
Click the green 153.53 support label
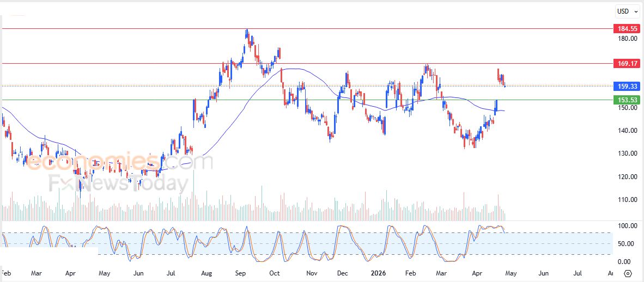pyautogui.click(x=625, y=100)
